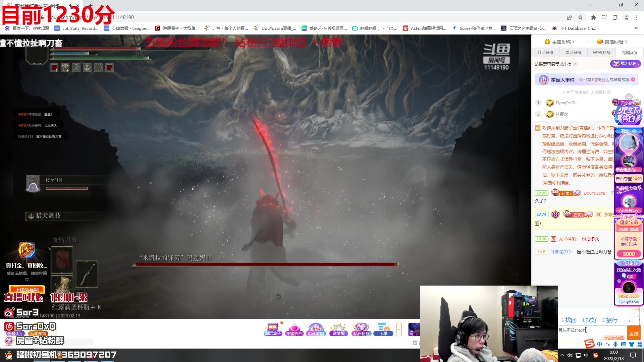Open the TFT Database bookmark
Image resolution: width=644 pixels, height=362 pixels.
(x=574, y=28)
